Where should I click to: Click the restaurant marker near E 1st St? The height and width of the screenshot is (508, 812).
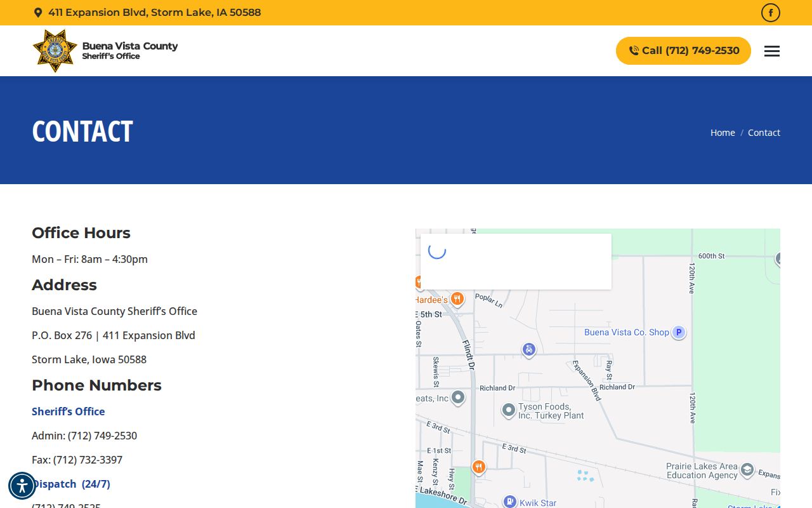coord(479,467)
